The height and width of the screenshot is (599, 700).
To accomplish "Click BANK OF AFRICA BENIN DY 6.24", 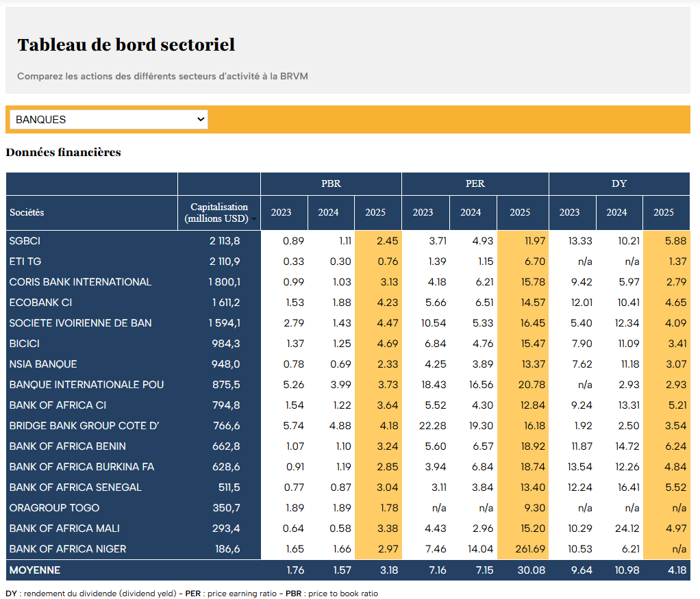I will (676, 446).
